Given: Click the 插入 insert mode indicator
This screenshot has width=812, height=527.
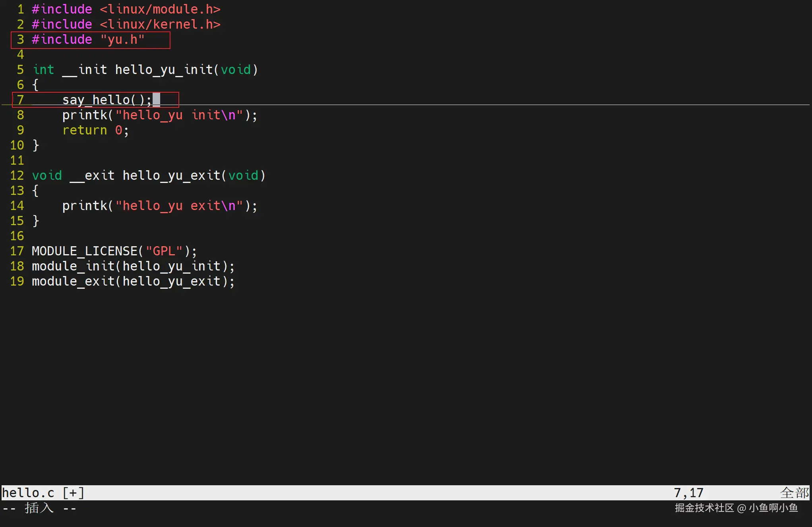Looking at the screenshot, I should coord(39,508).
